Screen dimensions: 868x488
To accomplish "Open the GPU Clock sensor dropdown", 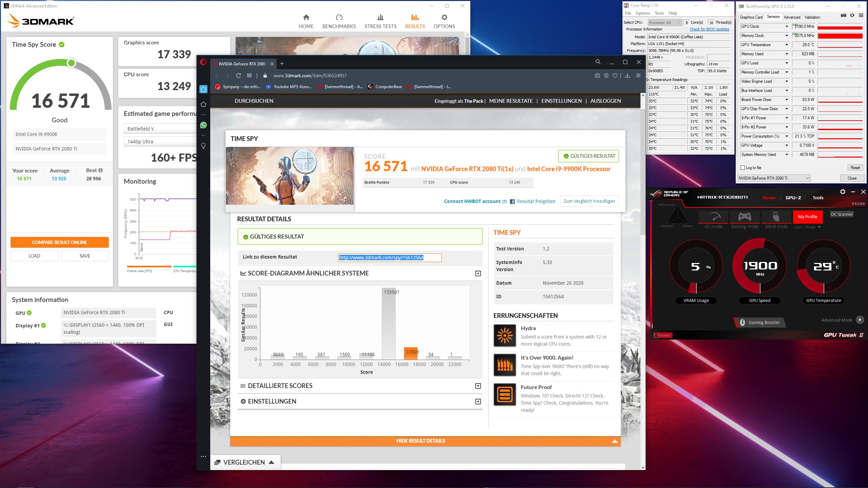I will (787, 26).
